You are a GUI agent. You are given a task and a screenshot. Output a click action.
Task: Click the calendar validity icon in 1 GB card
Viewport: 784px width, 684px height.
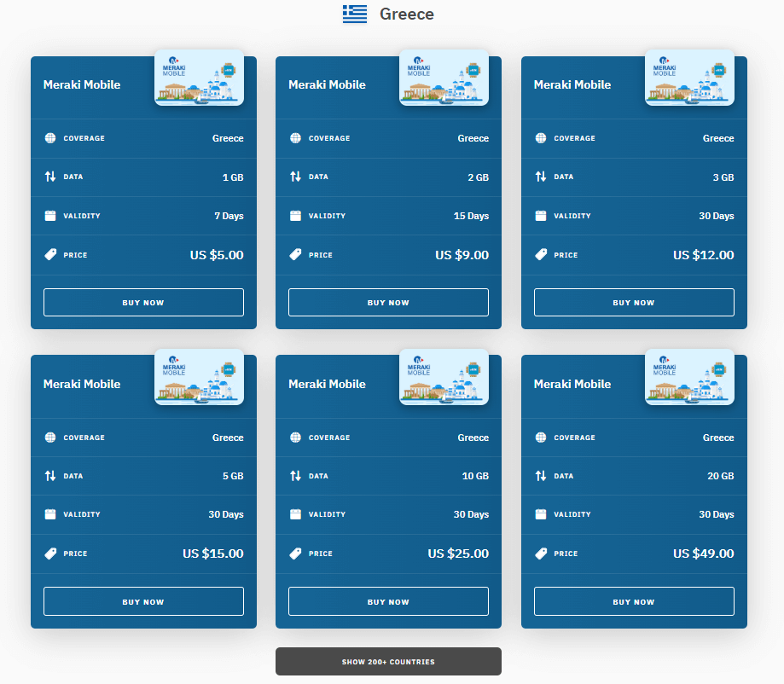pos(50,216)
